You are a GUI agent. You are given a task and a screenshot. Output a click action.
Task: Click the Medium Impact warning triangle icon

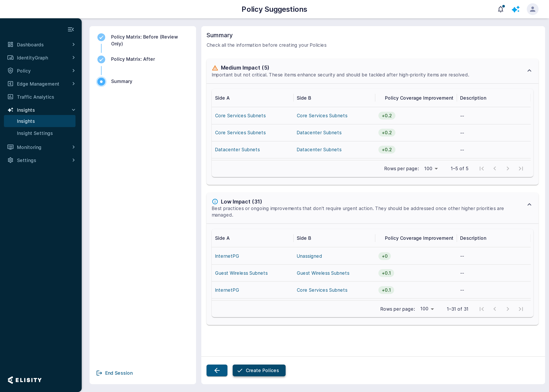click(215, 68)
